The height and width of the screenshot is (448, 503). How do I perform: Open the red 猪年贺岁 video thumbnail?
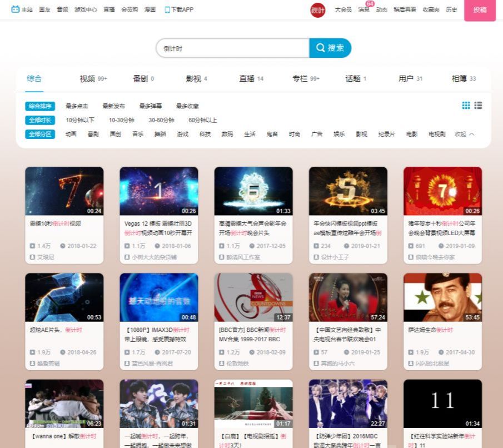click(442, 191)
